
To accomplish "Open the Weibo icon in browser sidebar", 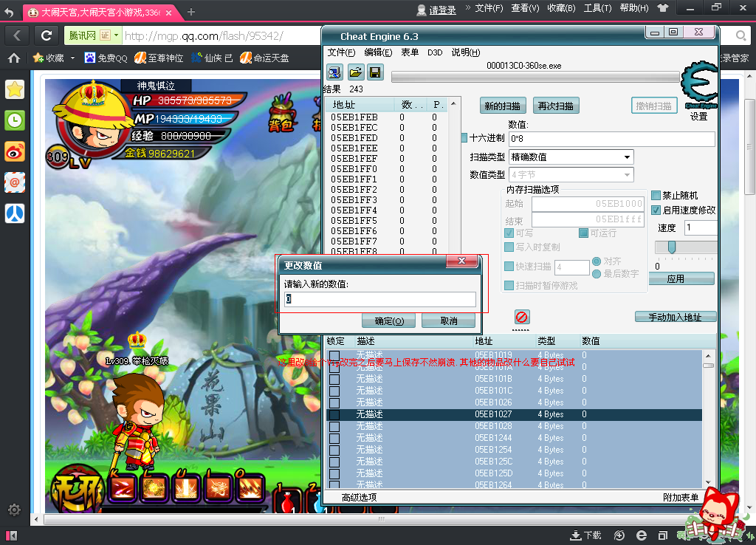I will click(15, 151).
